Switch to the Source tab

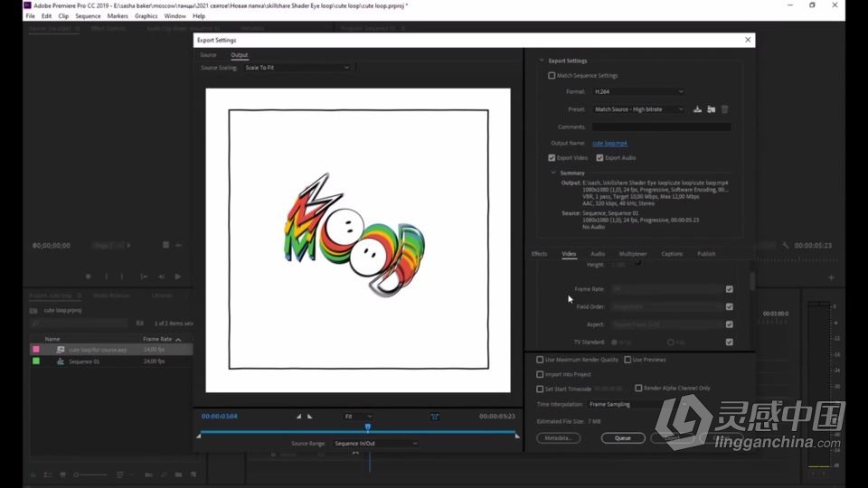pos(208,55)
